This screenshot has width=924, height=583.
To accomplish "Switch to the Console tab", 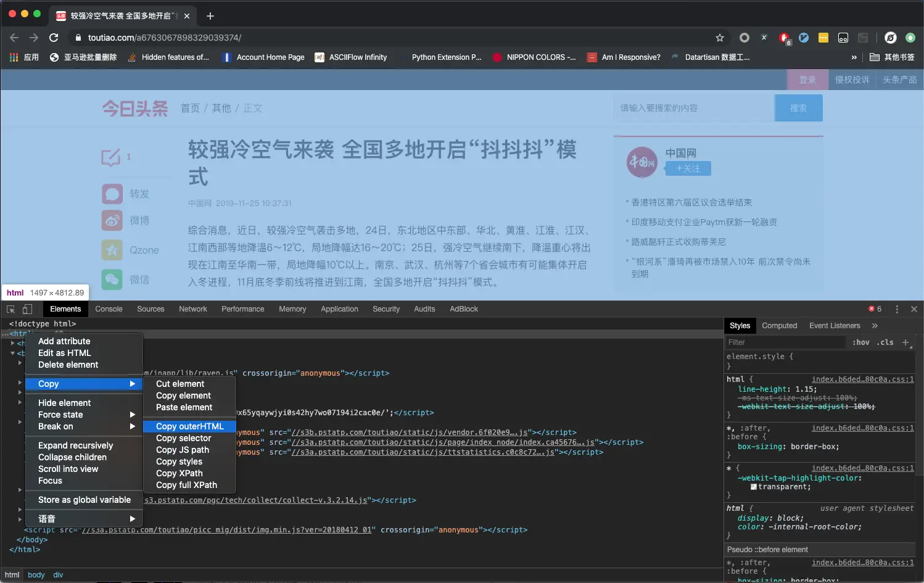I will pos(109,309).
